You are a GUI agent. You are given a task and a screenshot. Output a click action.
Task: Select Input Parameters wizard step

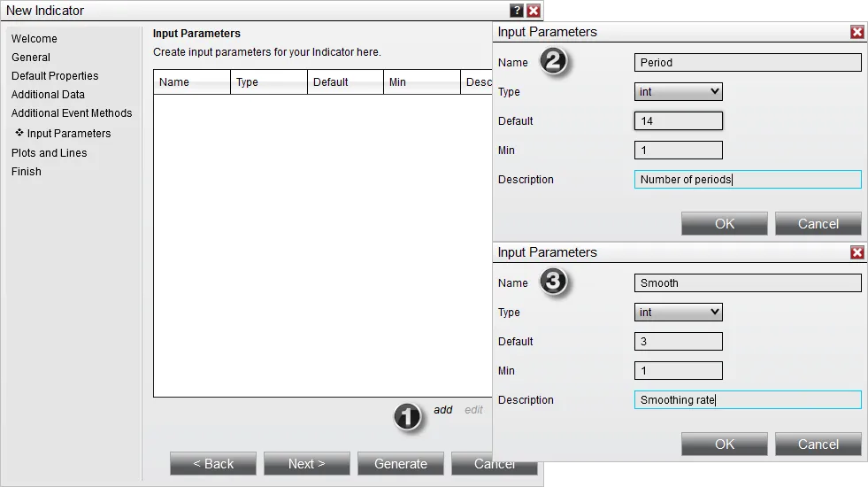pos(69,134)
